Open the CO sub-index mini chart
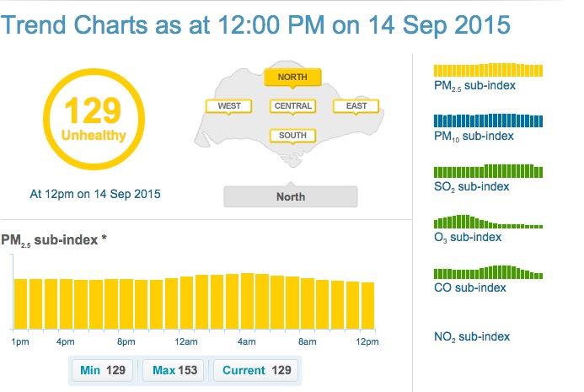This screenshot has width=584, height=392. point(489,273)
